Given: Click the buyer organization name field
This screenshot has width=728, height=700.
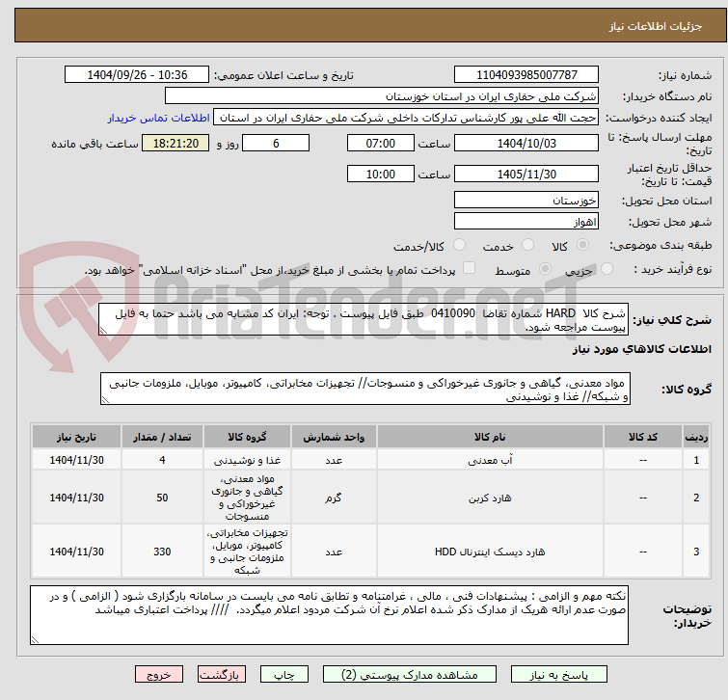Looking at the screenshot, I should click(x=382, y=96).
